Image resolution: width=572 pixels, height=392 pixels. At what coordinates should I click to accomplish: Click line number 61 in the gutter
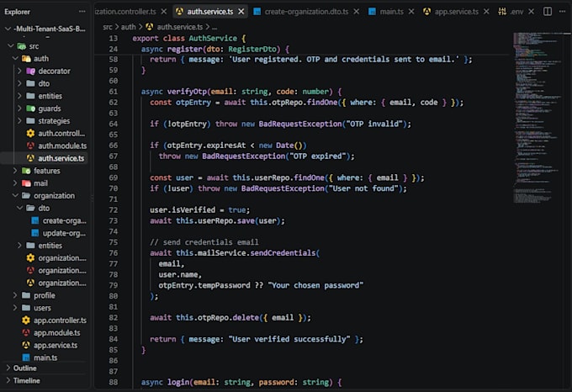tap(113, 92)
